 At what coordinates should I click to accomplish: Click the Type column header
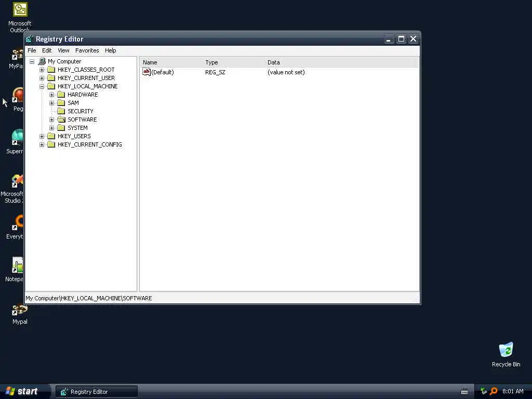pyautogui.click(x=234, y=62)
